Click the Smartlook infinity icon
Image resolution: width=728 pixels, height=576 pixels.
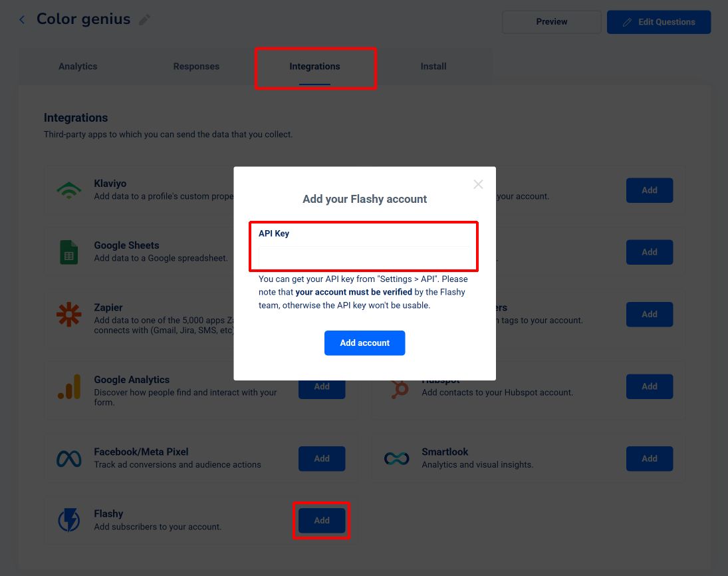tap(396, 459)
